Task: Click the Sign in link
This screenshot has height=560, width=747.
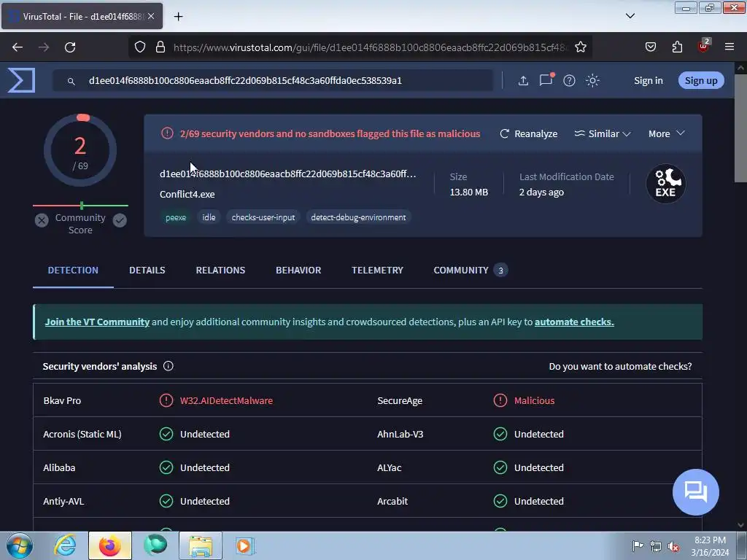Action: [x=648, y=80]
